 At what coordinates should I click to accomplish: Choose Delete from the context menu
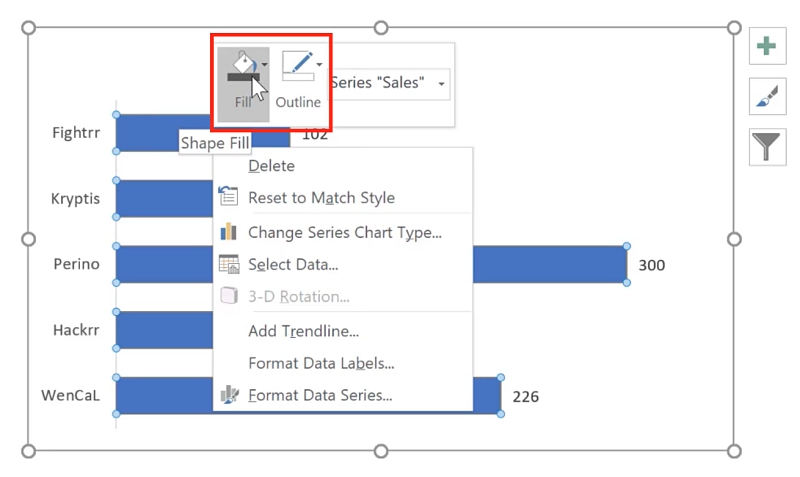(271, 166)
